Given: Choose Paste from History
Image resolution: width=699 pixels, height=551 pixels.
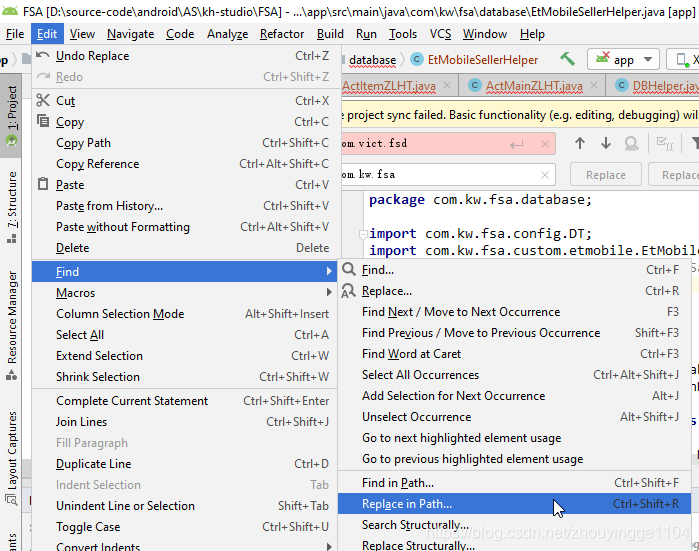Looking at the screenshot, I should (x=184, y=206).
